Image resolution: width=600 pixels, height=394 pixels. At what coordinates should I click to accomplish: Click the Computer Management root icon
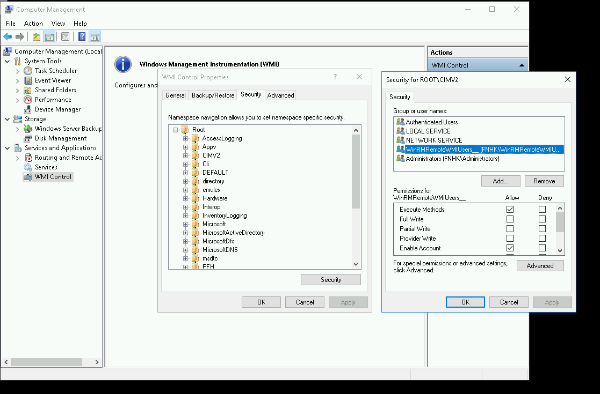click(8, 51)
